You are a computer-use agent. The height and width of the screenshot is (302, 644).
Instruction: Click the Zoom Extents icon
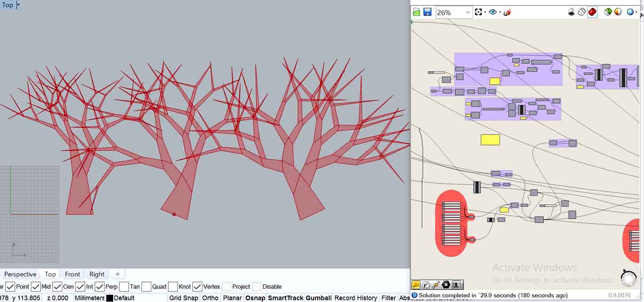click(x=478, y=12)
